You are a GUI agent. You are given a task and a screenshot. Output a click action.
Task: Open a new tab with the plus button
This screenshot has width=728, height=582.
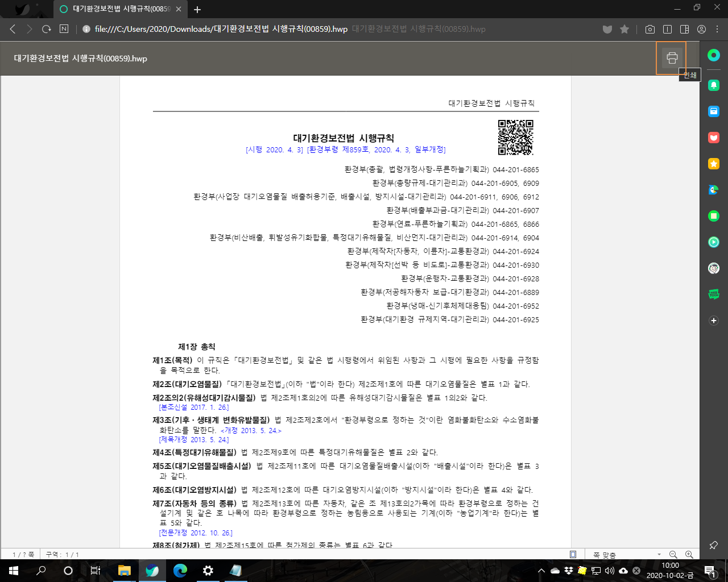(x=197, y=9)
